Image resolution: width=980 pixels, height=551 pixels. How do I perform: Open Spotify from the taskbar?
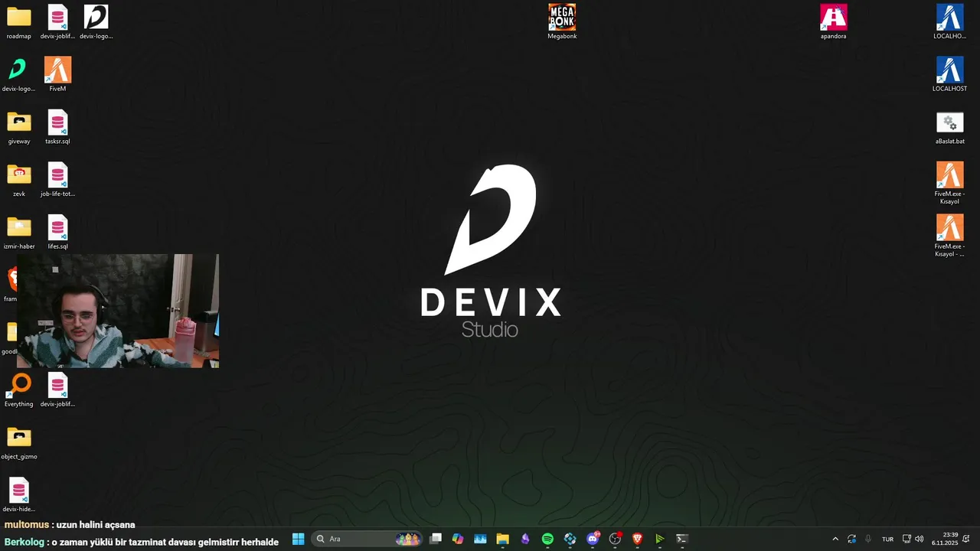point(547,539)
